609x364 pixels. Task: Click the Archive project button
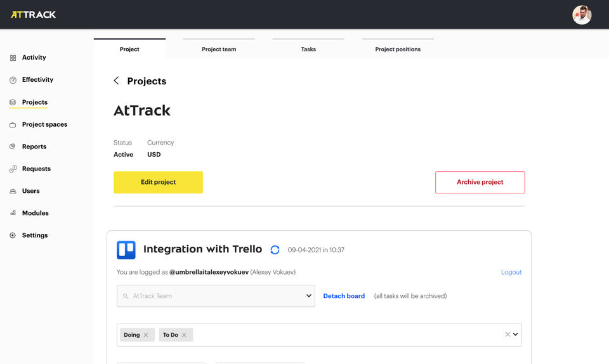[480, 183]
